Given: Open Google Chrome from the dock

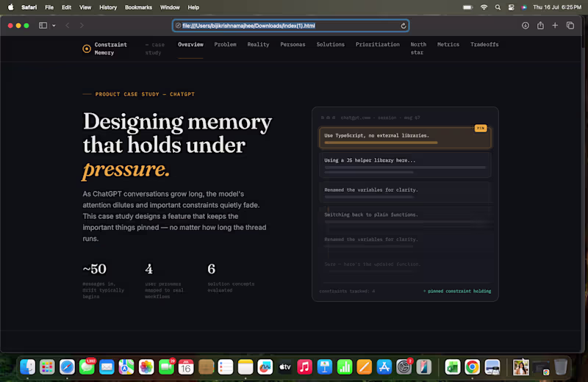Looking at the screenshot, I should 472,367.
